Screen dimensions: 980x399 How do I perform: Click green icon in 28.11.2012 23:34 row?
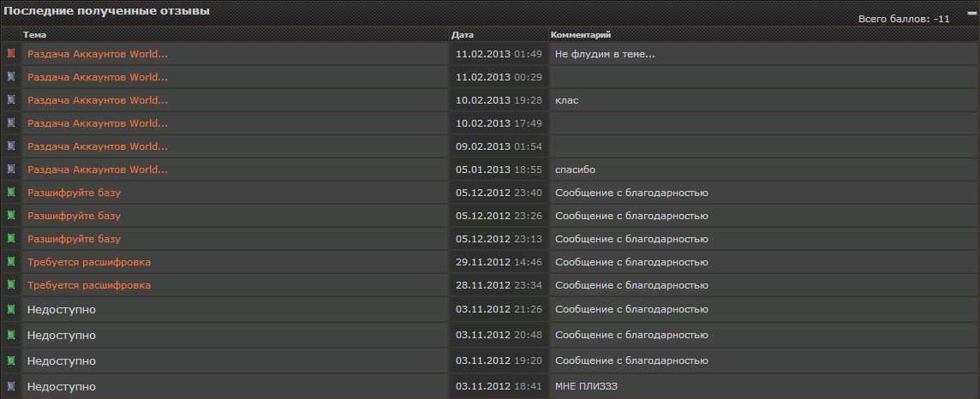(11, 284)
